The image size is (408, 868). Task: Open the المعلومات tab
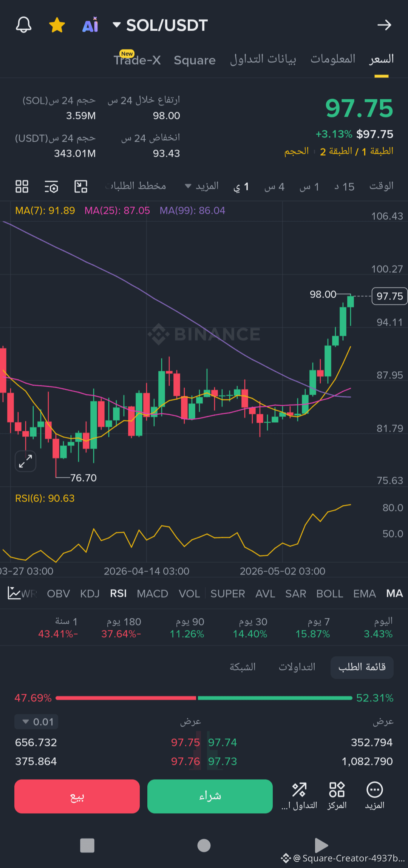click(x=333, y=59)
